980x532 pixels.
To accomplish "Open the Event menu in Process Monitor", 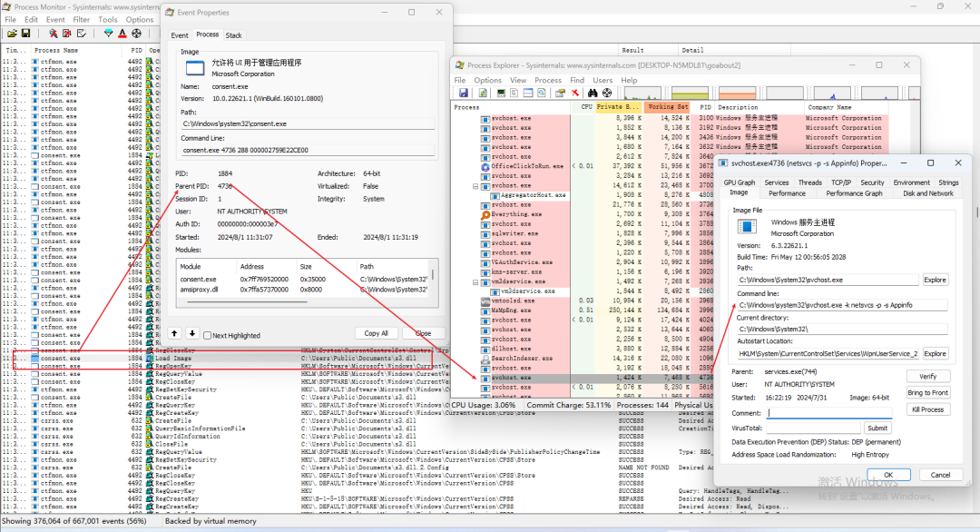I will pyautogui.click(x=55, y=19).
